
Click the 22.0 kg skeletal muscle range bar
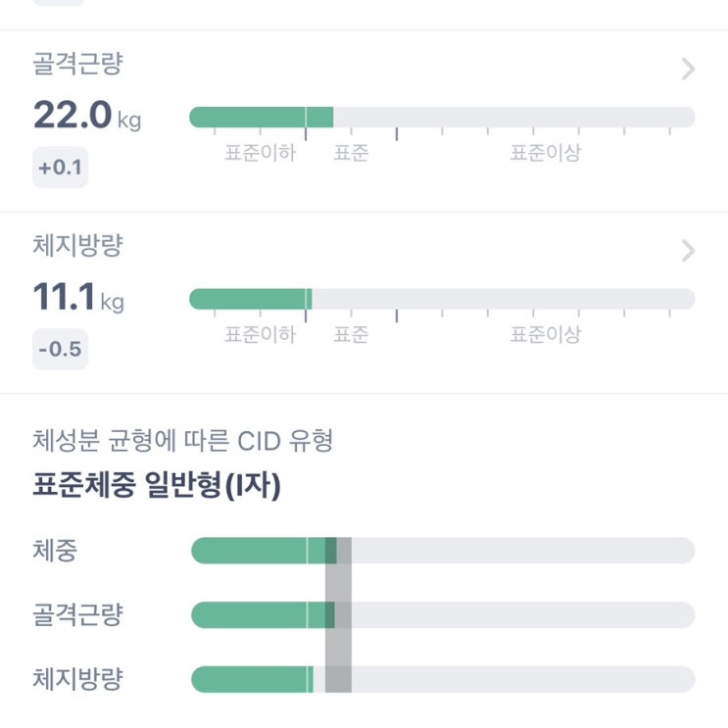(441, 118)
